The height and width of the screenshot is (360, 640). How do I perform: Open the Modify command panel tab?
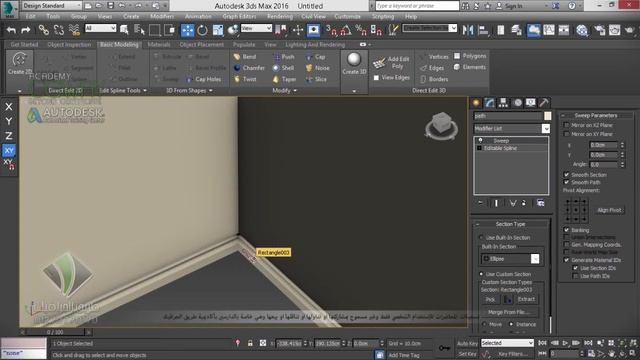click(x=489, y=103)
